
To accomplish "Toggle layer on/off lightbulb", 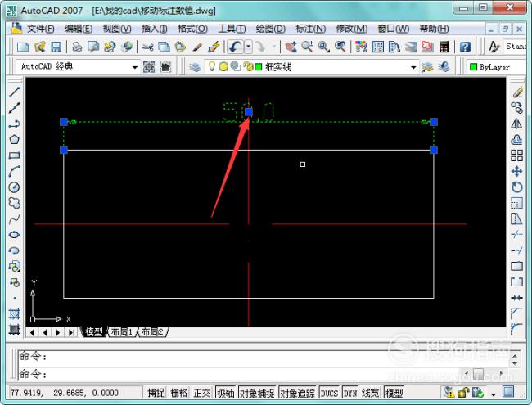I will coord(212,66).
